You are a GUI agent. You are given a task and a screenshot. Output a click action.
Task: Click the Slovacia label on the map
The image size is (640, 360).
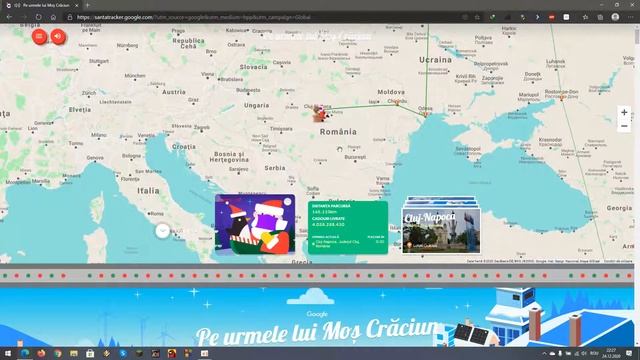coord(253,67)
